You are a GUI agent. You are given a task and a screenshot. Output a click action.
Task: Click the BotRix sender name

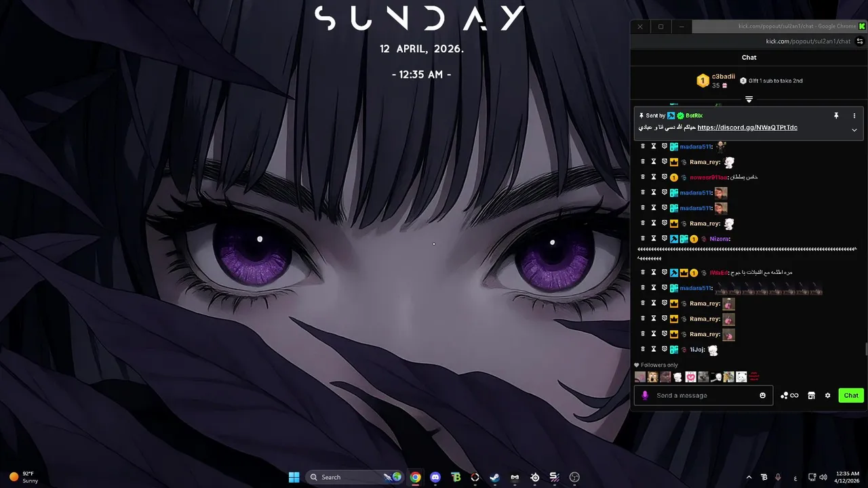[694, 116]
